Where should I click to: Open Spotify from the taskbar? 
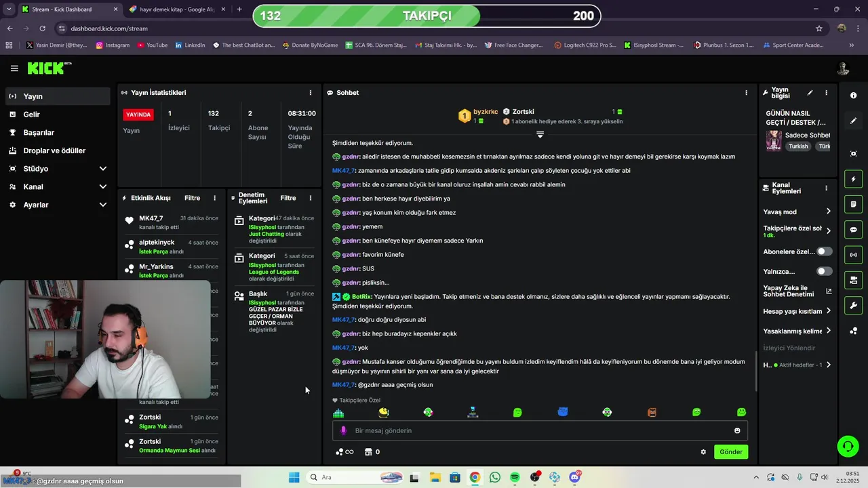(515, 477)
